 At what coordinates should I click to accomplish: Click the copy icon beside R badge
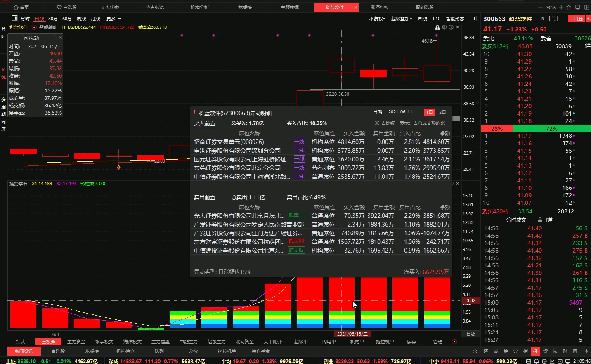[x=555, y=19]
